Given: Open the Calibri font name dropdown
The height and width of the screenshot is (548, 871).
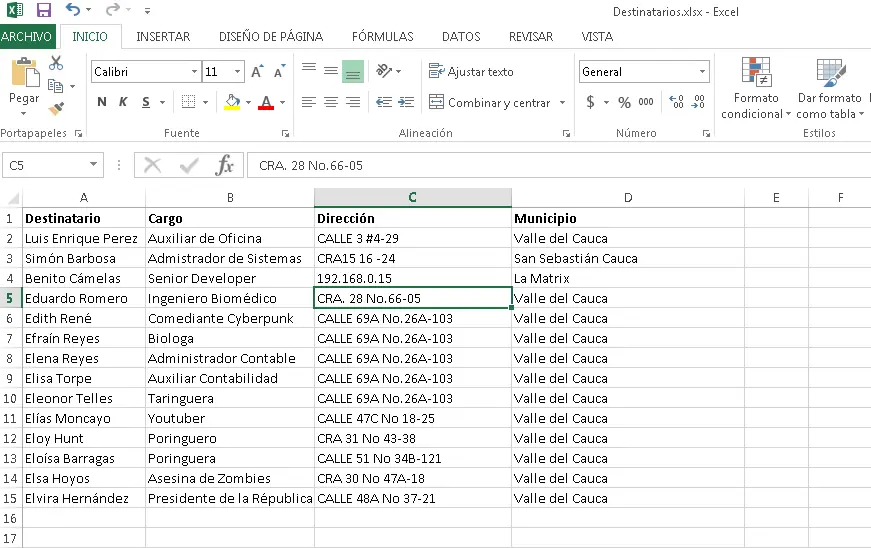Looking at the screenshot, I should (x=194, y=72).
